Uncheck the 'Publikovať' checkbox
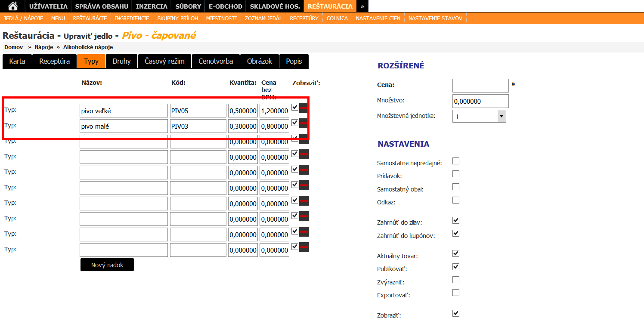This screenshot has width=644, height=324. pyautogui.click(x=456, y=267)
